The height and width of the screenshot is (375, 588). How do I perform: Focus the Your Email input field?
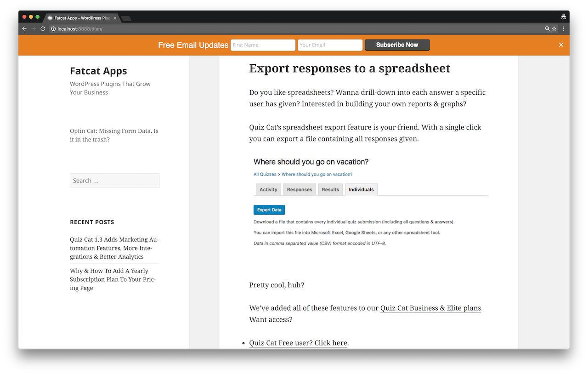click(330, 45)
